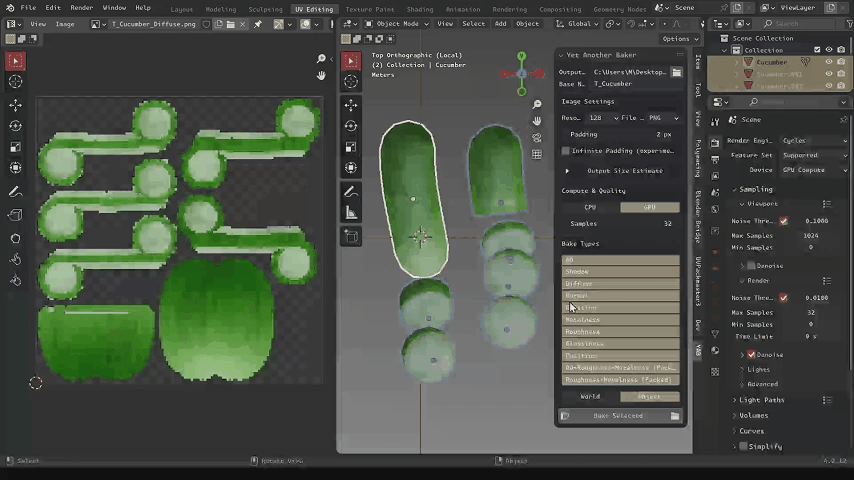The height and width of the screenshot is (480, 854).
Task: Open the Resolution 128 dropdown
Action: tap(603, 118)
